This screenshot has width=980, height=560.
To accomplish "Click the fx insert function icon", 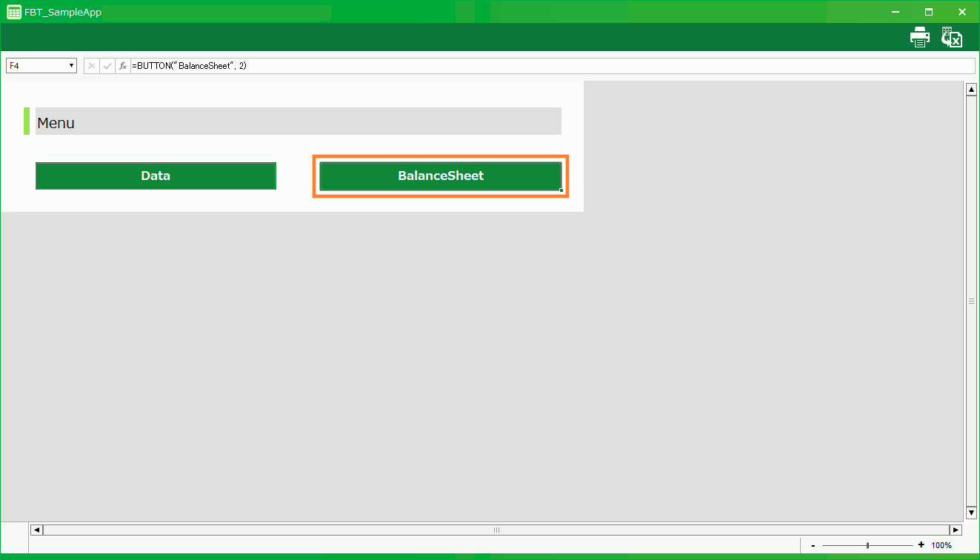I will point(123,66).
